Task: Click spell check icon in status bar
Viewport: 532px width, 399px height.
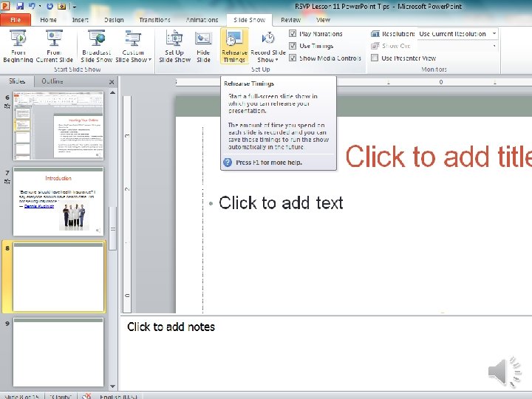Action: [86, 396]
